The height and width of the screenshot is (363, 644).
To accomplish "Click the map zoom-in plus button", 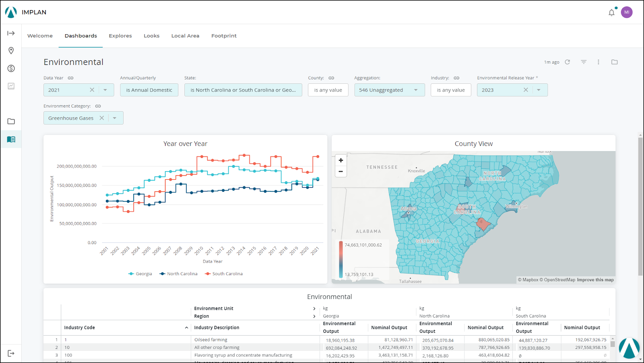I will click(341, 160).
